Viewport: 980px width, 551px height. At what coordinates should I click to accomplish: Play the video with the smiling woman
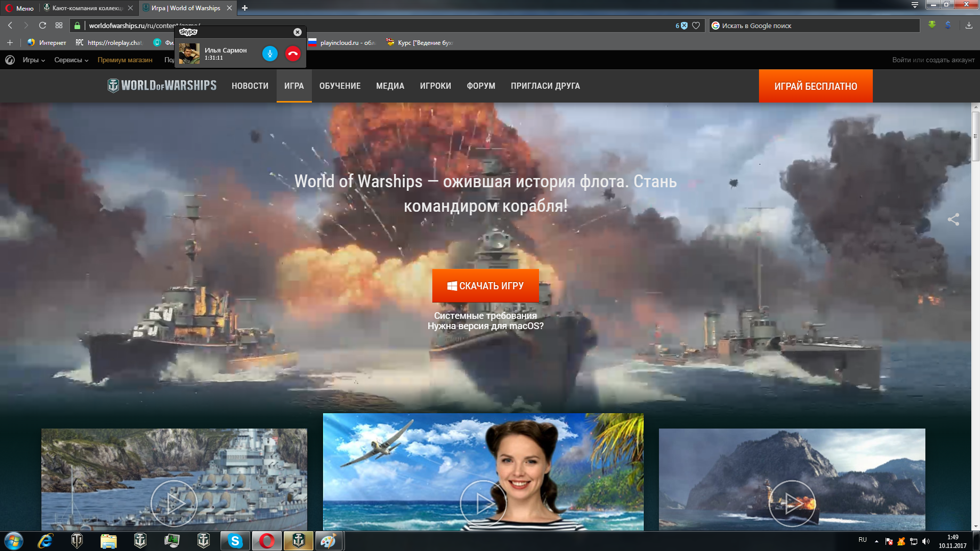click(x=483, y=503)
